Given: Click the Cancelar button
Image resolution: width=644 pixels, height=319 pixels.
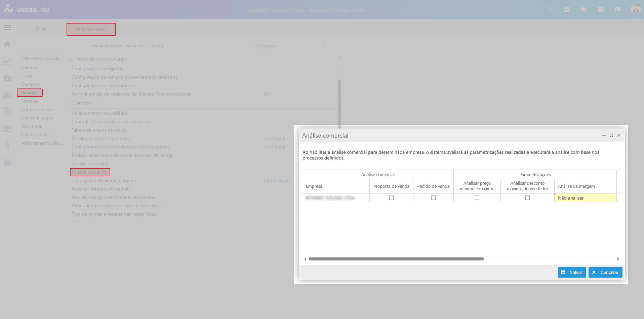Looking at the screenshot, I should pyautogui.click(x=605, y=272).
